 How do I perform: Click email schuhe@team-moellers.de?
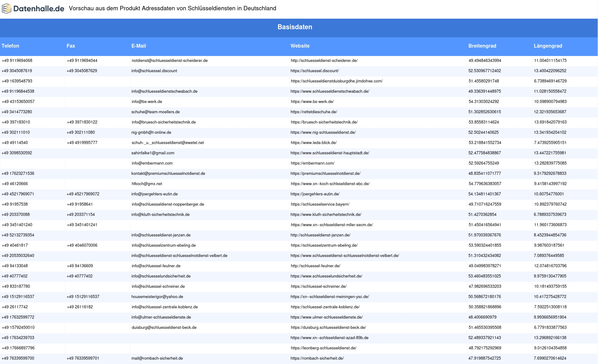coord(155,112)
